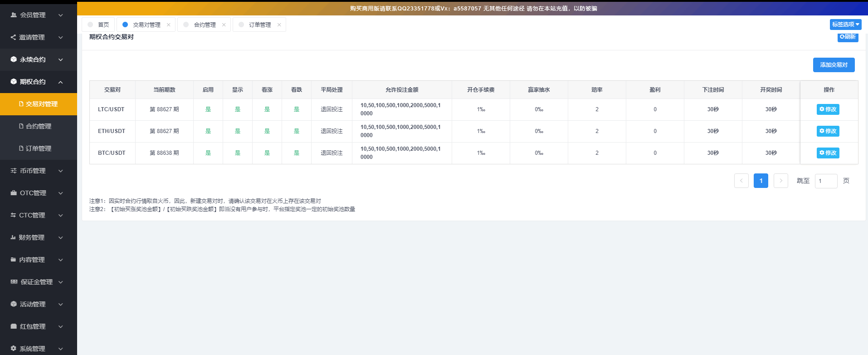Click 添加交易对 button

click(834, 65)
